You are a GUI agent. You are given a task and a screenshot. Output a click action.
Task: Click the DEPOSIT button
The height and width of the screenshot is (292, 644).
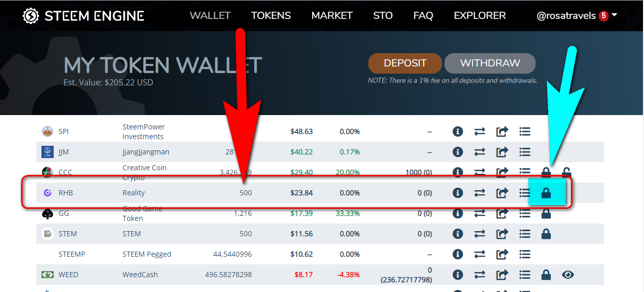(x=405, y=63)
